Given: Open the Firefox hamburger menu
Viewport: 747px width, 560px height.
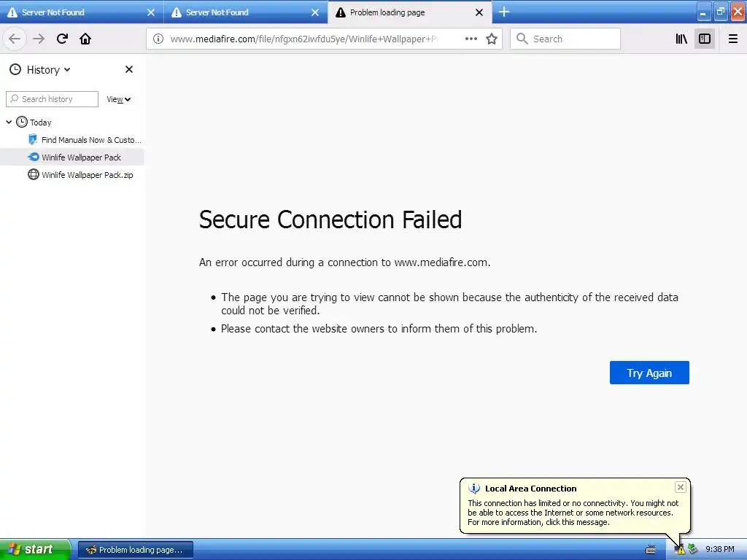Looking at the screenshot, I should click(732, 39).
